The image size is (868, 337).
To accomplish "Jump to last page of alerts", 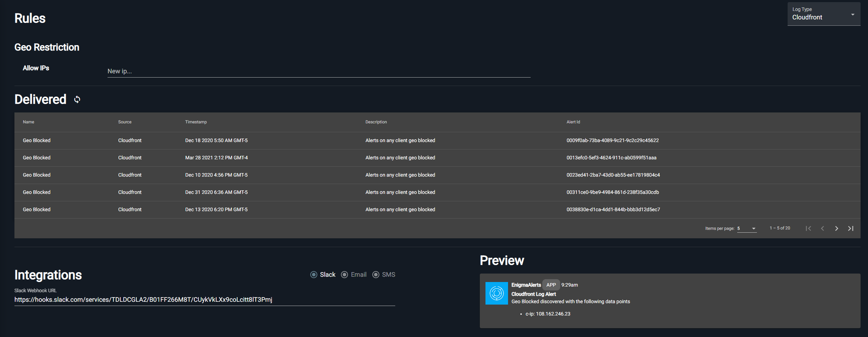I will pos(851,228).
